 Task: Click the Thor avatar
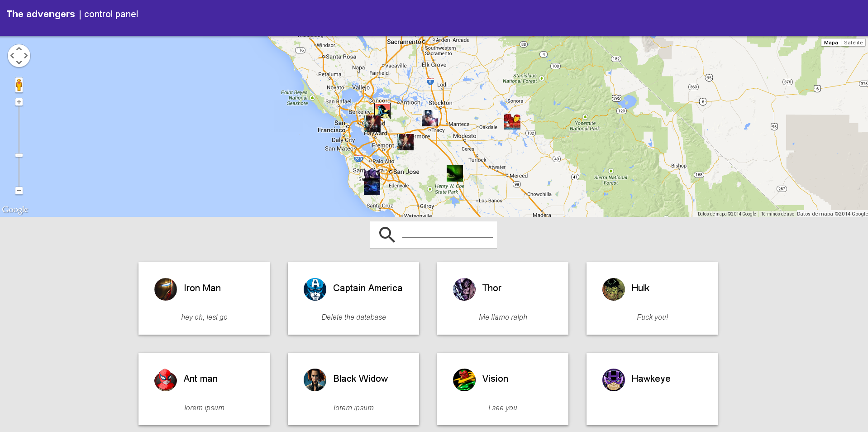coord(464,289)
